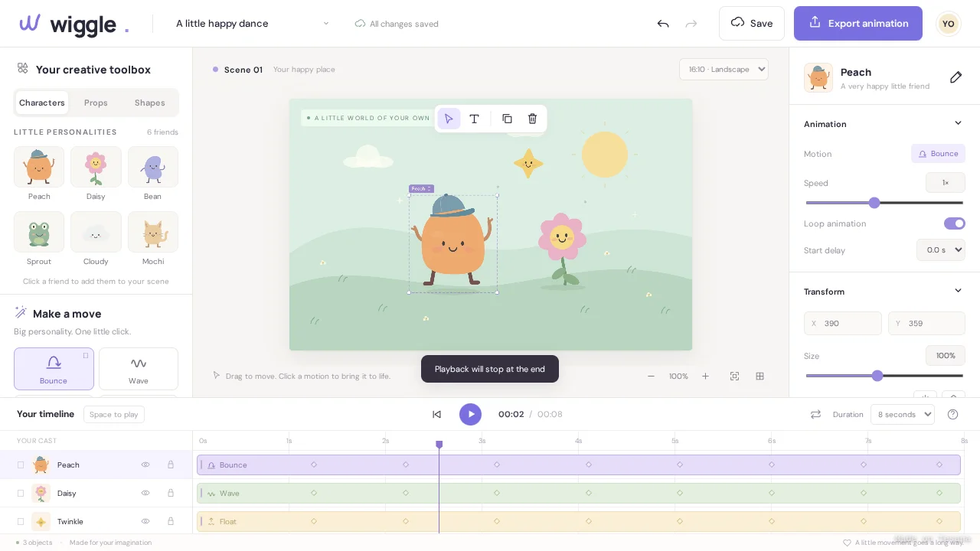The width and height of the screenshot is (980, 551).
Task: Adjust the Size slider
Action: pyautogui.click(x=884, y=376)
